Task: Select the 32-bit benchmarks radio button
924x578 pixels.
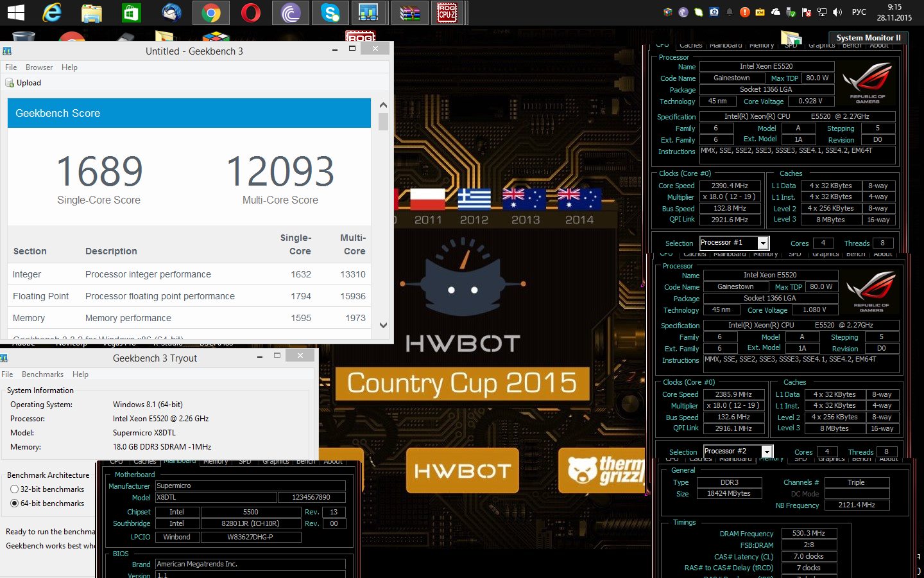Action: click(x=14, y=489)
